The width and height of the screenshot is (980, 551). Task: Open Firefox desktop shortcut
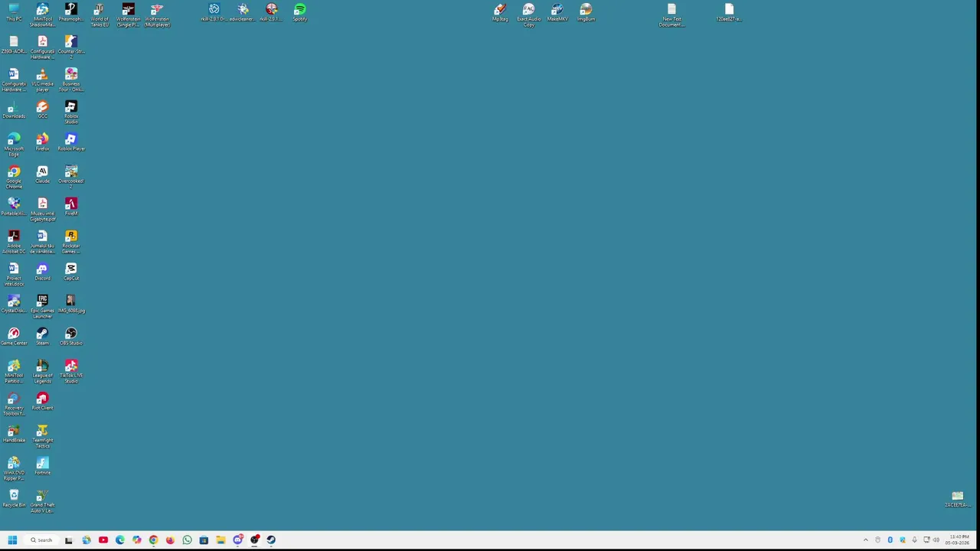pyautogui.click(x=42, y=142)
